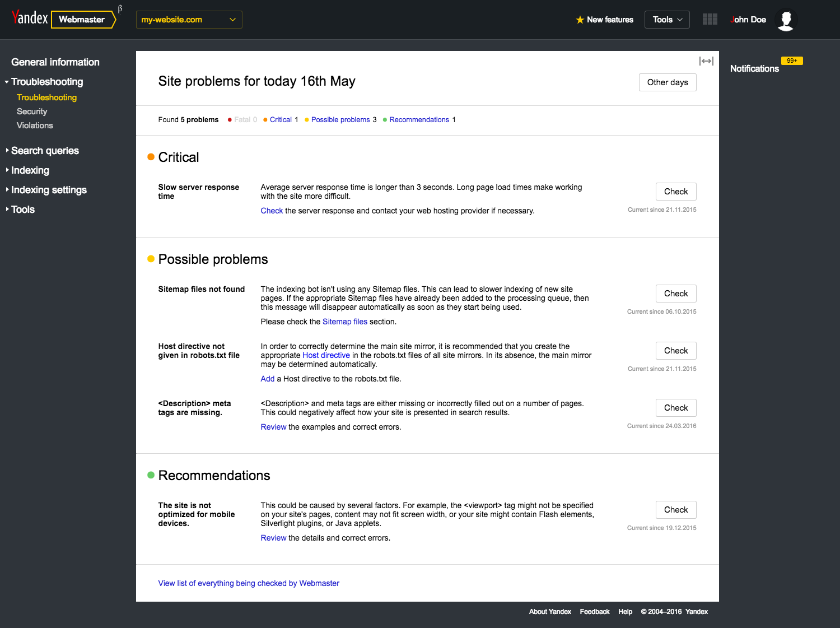
Task: Click the 'Found 5 problems' text
Action: click(x=188, y=120)
